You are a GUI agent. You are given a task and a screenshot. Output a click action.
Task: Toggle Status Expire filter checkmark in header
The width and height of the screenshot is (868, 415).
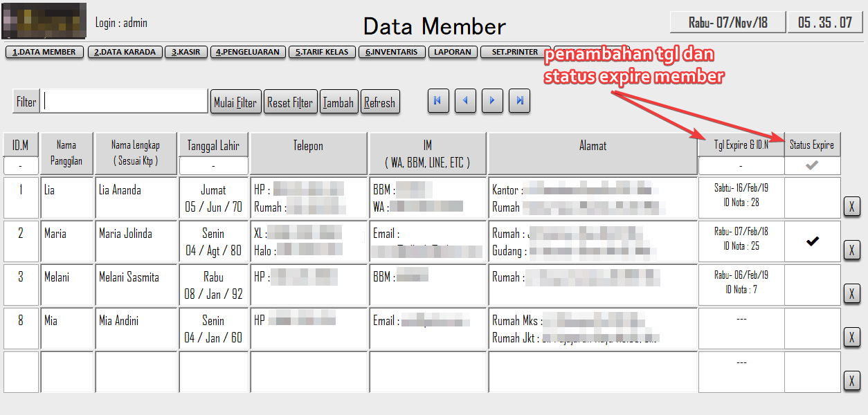click(812, 166)
